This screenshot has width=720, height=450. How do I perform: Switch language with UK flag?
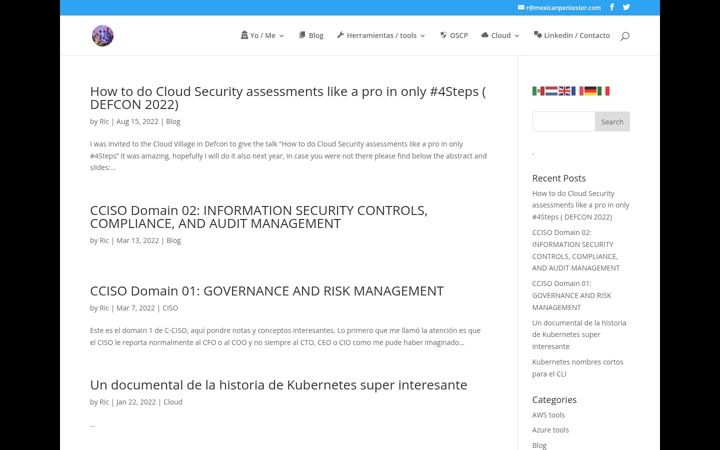tap(564, 91)
